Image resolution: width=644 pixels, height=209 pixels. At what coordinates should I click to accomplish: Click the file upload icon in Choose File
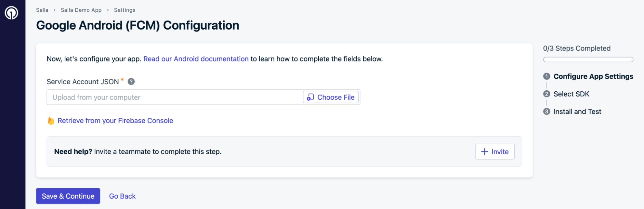pyautogui.click(x=310, y=97)
